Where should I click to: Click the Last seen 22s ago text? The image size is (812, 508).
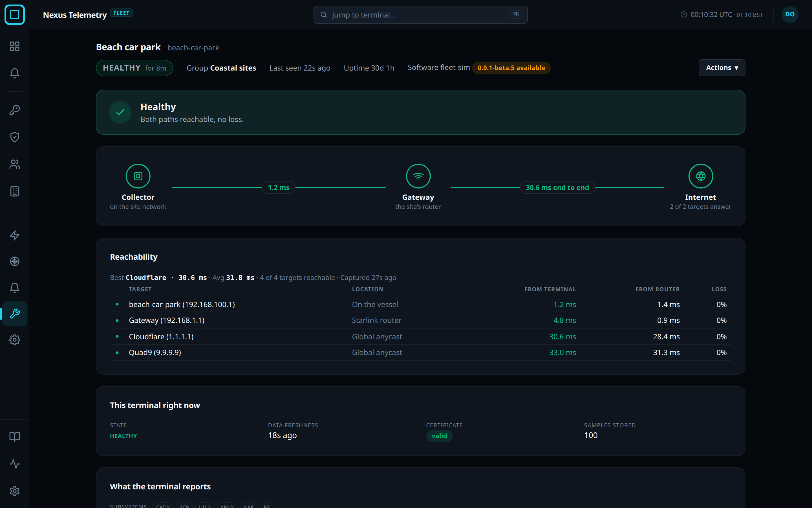[x=300, y=68]
